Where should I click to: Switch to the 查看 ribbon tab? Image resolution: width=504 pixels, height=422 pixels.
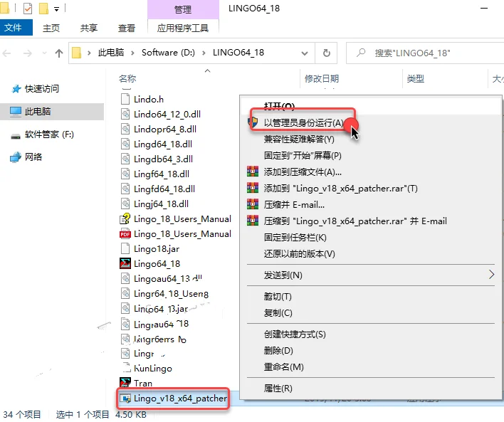(x=127, y=28)
